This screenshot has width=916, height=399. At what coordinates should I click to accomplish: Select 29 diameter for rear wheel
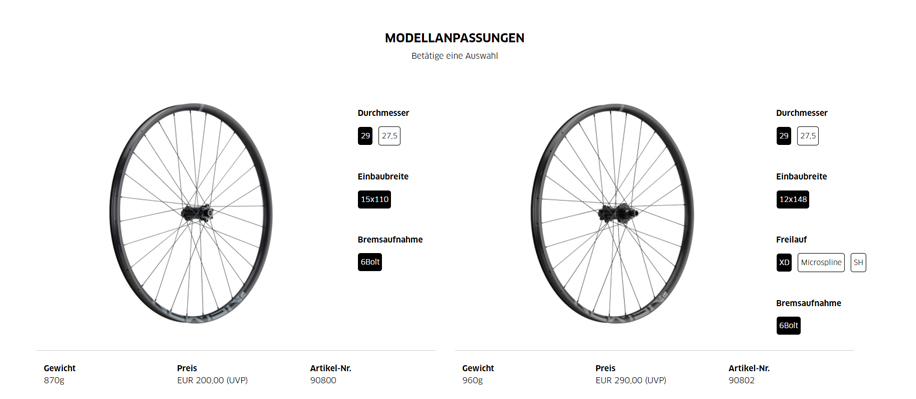[x=783, y=136]
